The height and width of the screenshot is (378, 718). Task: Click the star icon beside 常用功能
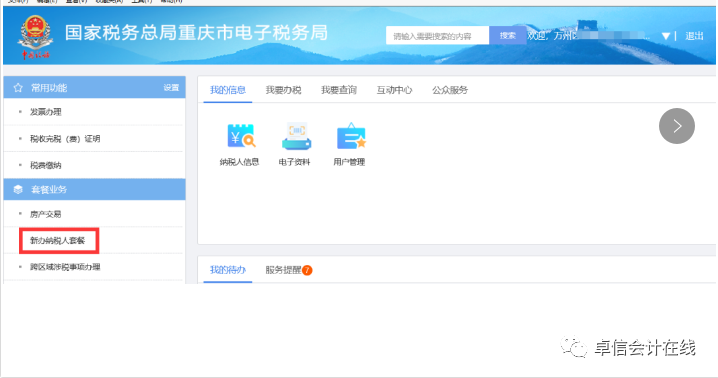(x=18, y=88)
